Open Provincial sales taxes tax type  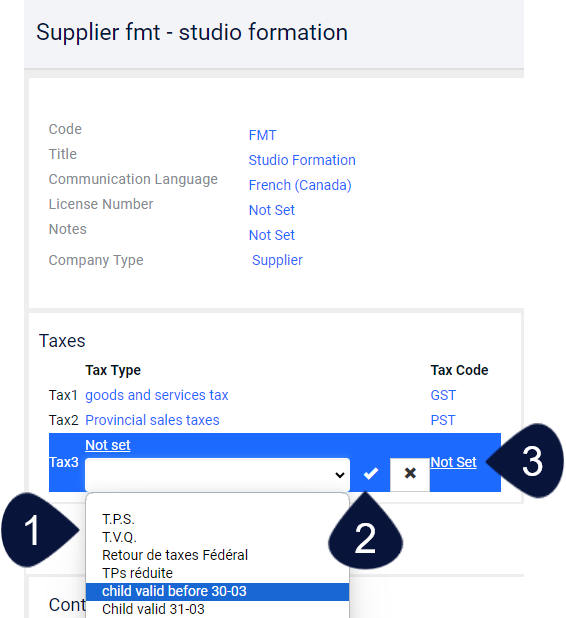[152, 420]
